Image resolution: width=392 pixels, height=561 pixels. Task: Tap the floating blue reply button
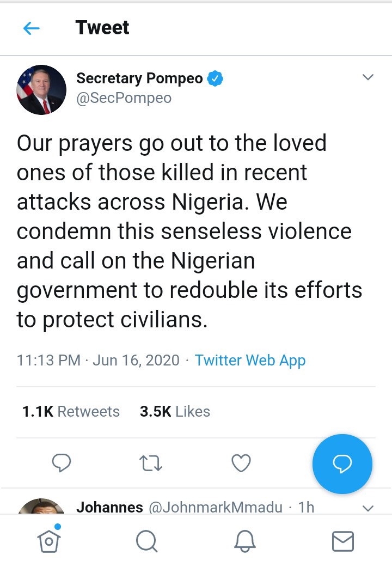click(x=342, y=464)
